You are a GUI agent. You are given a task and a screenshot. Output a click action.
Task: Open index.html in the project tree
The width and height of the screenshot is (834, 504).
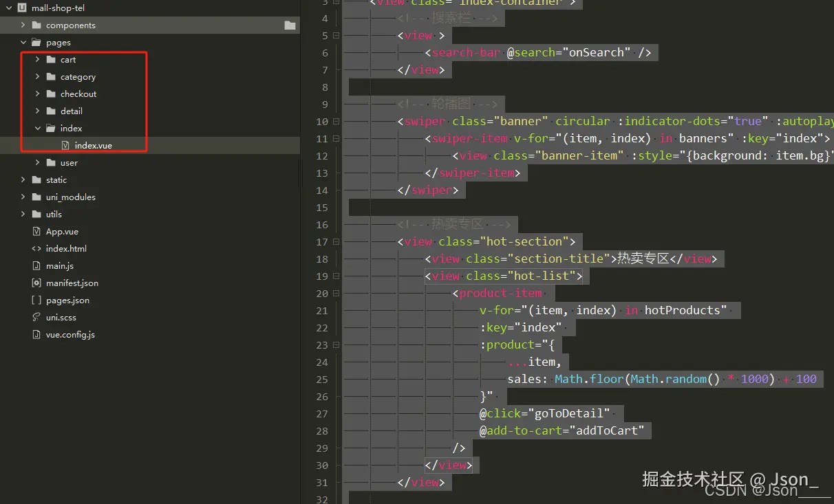pos(66,249)
